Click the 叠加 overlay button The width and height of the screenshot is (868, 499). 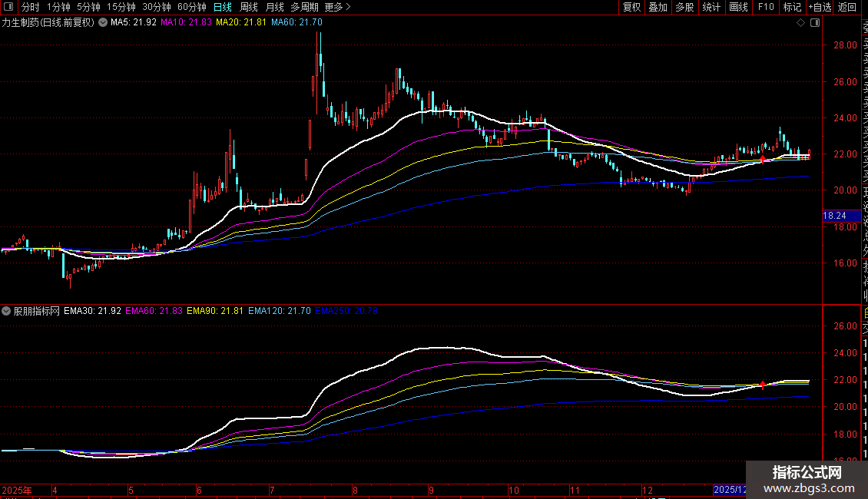(658, 7)
